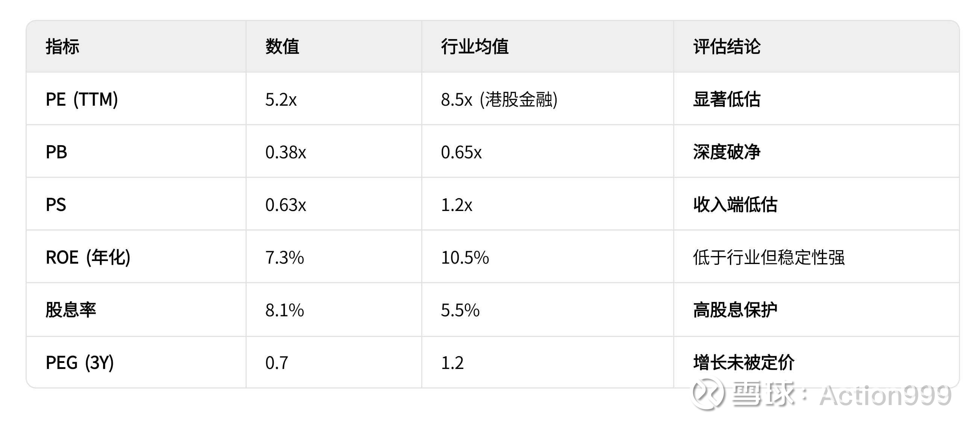Select the 股息率 row label

click(x=71, y=310)
